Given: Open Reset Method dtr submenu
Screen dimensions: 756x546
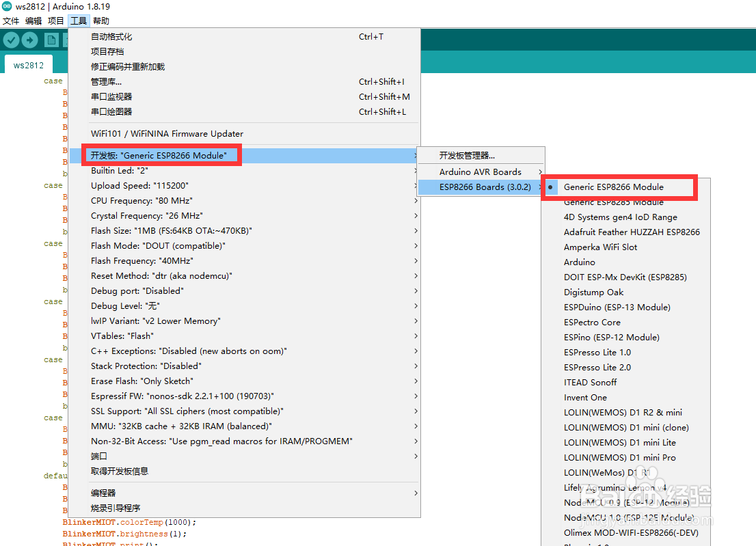Looking at the screenshot, I should (x=245, y=275).
